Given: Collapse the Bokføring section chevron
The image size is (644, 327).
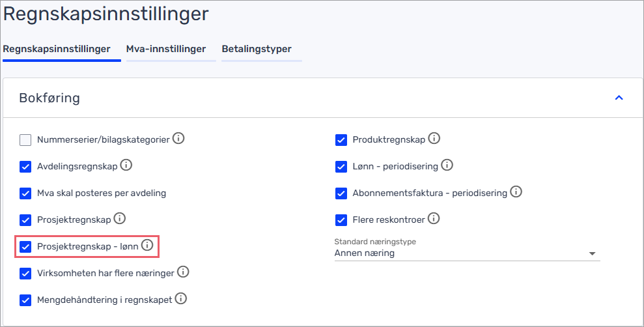Looking at the screenshot, I should [619, 98].
